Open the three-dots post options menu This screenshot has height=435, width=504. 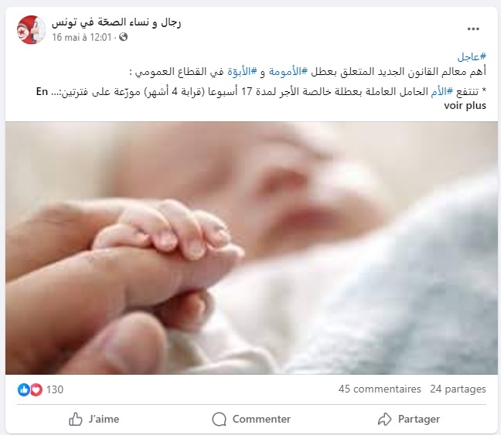pos(473,29)
